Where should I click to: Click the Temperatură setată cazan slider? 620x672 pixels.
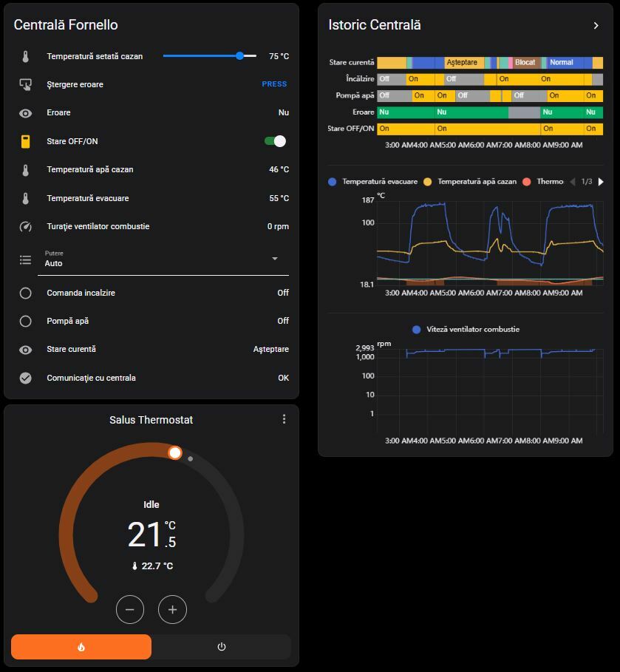pyautogui.click(x=210, y=56)
